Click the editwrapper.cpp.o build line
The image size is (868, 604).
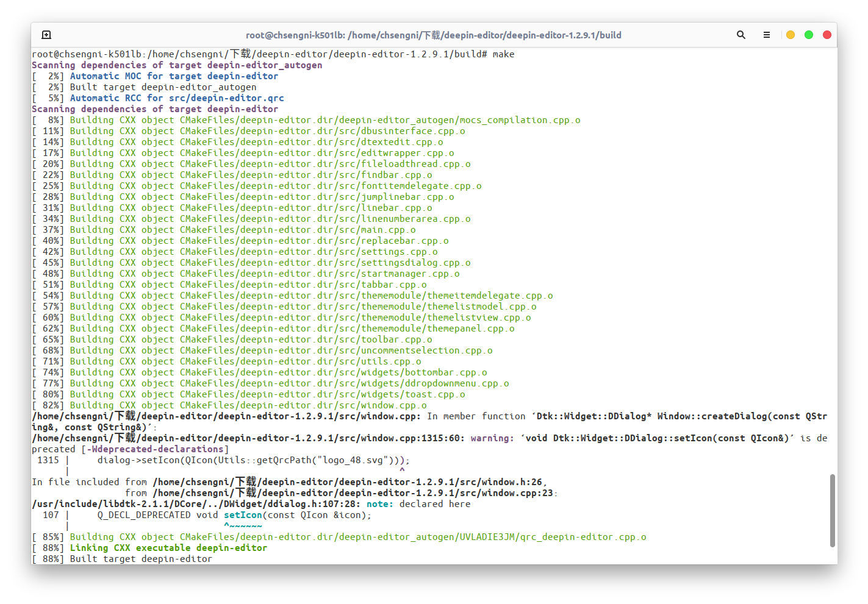(243, 153)
